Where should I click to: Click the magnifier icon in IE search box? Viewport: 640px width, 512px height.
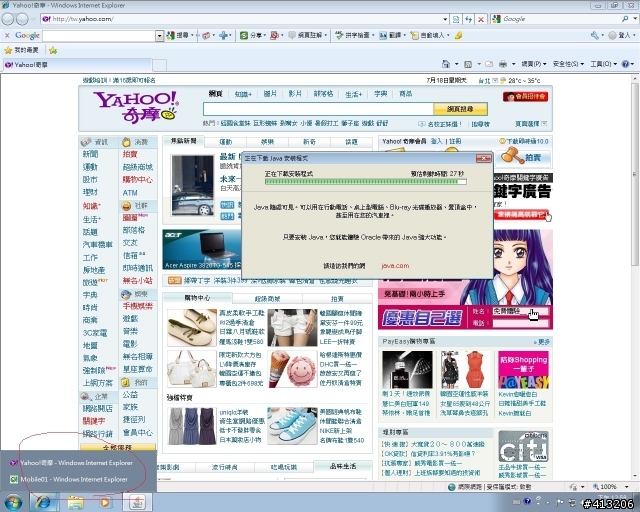(x=624, y=19)
